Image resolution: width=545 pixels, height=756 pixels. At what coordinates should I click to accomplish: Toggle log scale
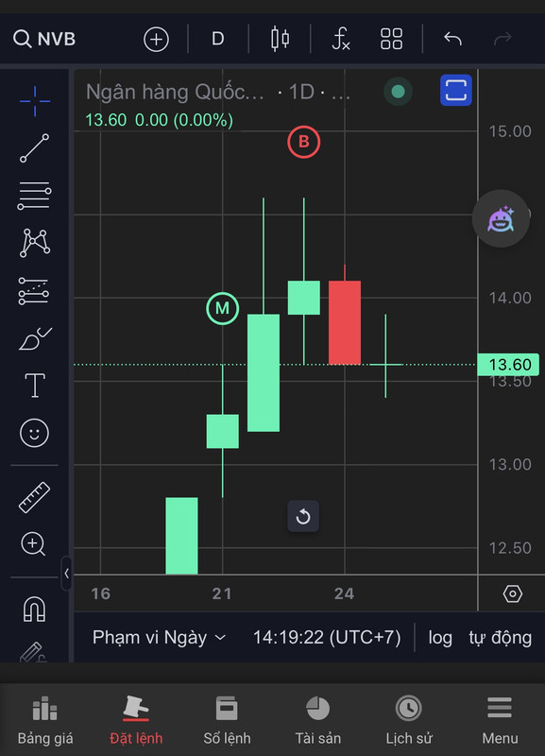pos(440,637)
